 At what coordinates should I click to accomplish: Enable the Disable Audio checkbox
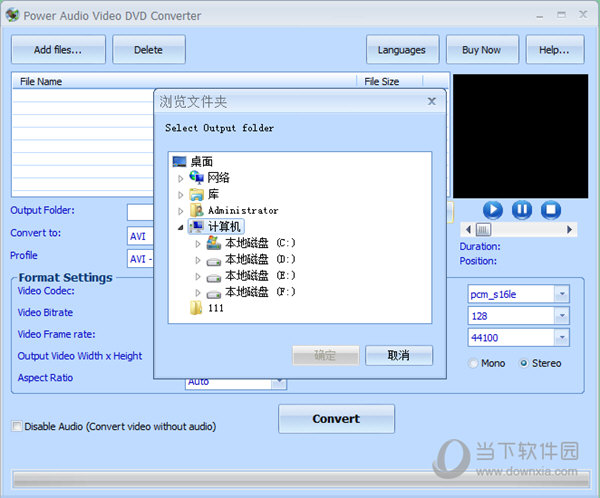[x=17, y=426]
